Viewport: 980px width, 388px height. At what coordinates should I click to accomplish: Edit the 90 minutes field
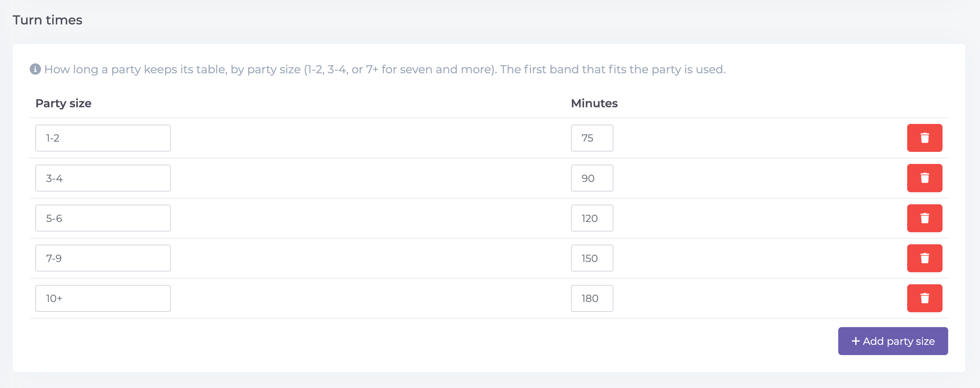coord(592,178)
